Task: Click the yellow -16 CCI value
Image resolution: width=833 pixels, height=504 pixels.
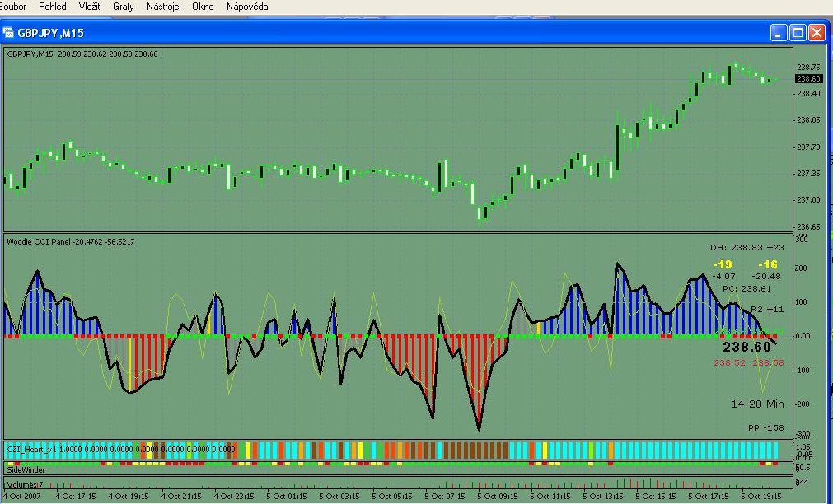Action: coord(768,264)
